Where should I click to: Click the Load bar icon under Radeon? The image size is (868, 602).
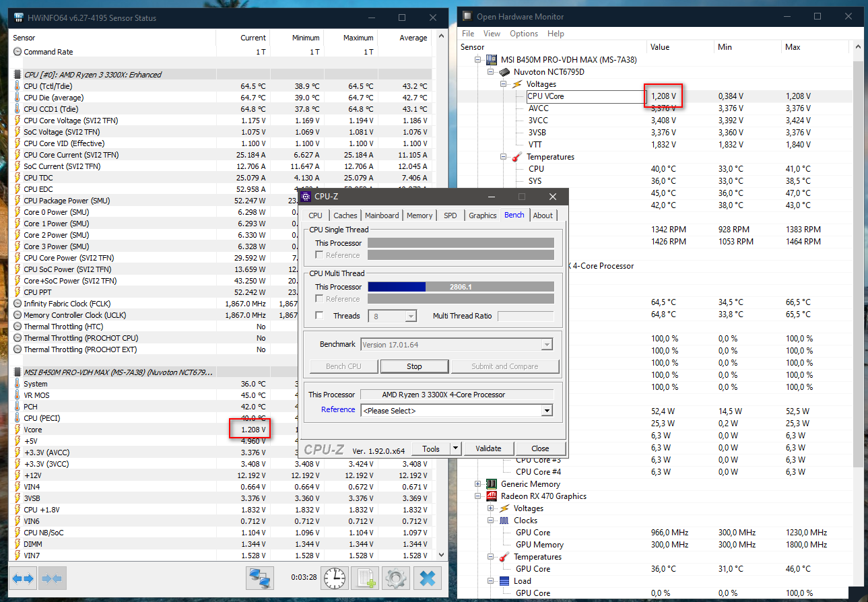(504, 581)
